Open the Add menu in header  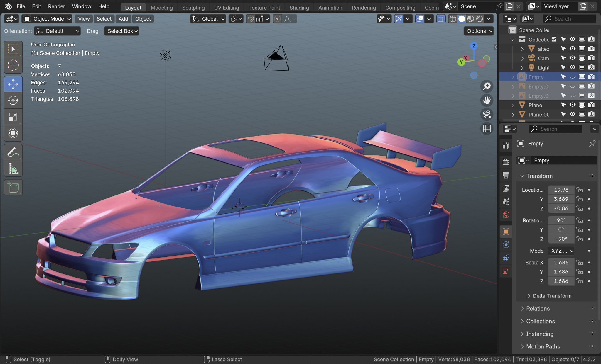tap(123, 19)
